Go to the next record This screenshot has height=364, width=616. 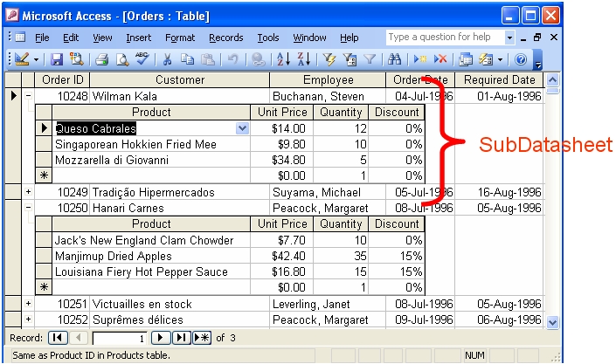coord(161,338)
